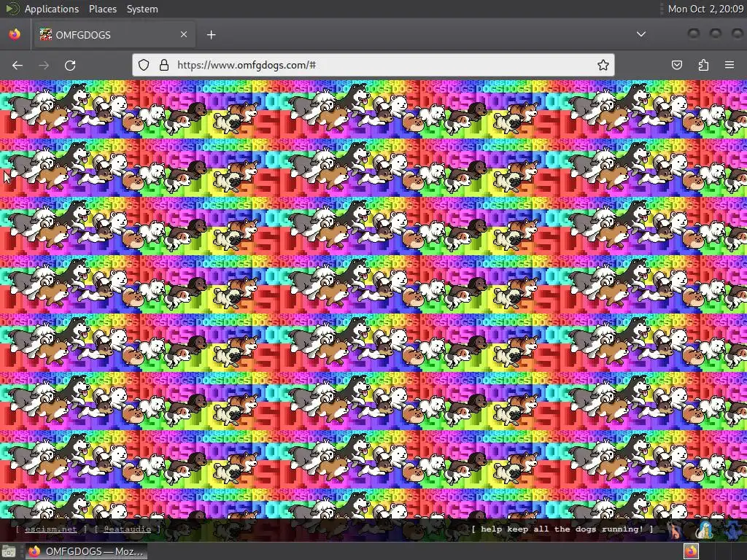
Task: Reload the OMFGDOGS page
Action: point(70,65)
